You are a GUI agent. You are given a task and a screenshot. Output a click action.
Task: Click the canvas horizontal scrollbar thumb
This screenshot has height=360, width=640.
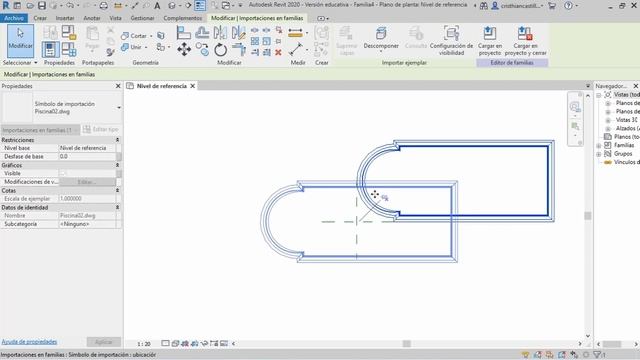point(407,344)
